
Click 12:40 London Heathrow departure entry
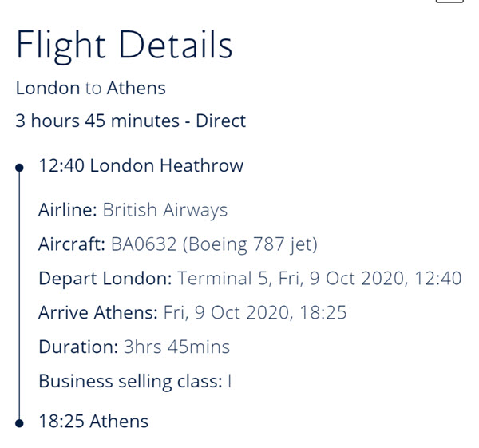pos(141,165)
